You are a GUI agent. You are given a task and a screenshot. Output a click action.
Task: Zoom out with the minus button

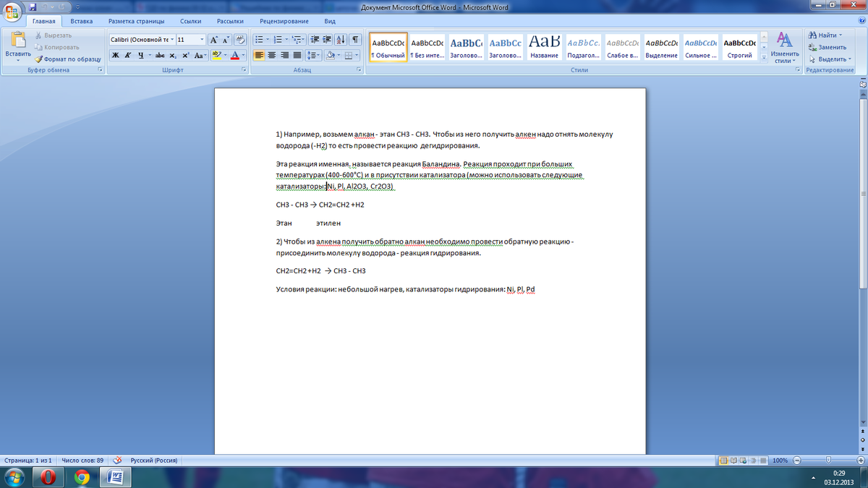tap(796, 461)
